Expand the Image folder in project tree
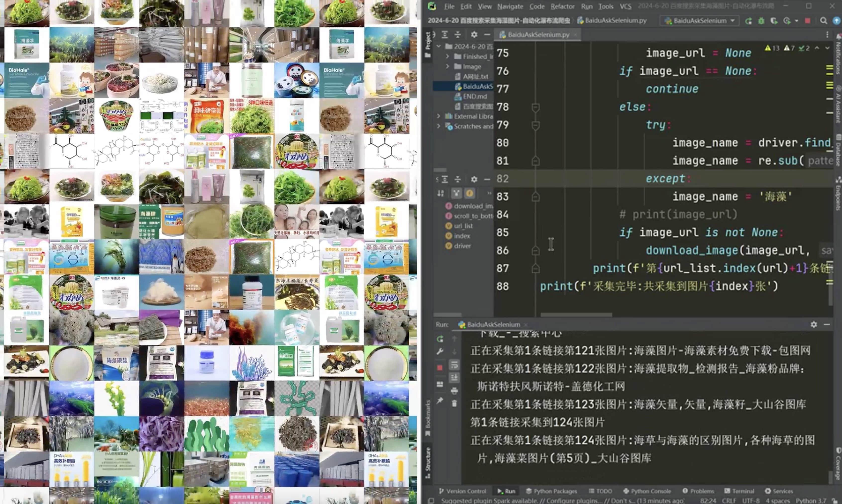The height and width of the screenshot is (504, 842). tap(448, 67)
